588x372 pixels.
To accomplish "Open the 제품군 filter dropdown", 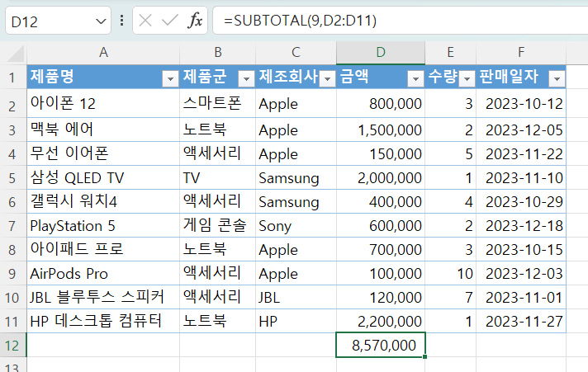I will pos(246,79).
